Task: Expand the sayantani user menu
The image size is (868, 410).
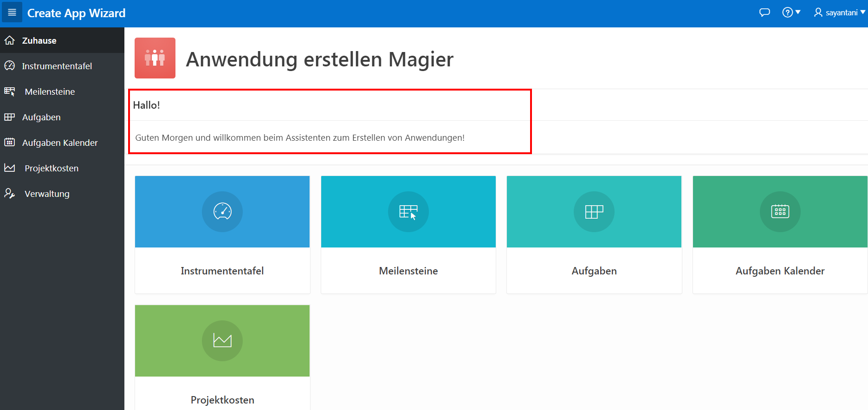Action: pos(840,13)
